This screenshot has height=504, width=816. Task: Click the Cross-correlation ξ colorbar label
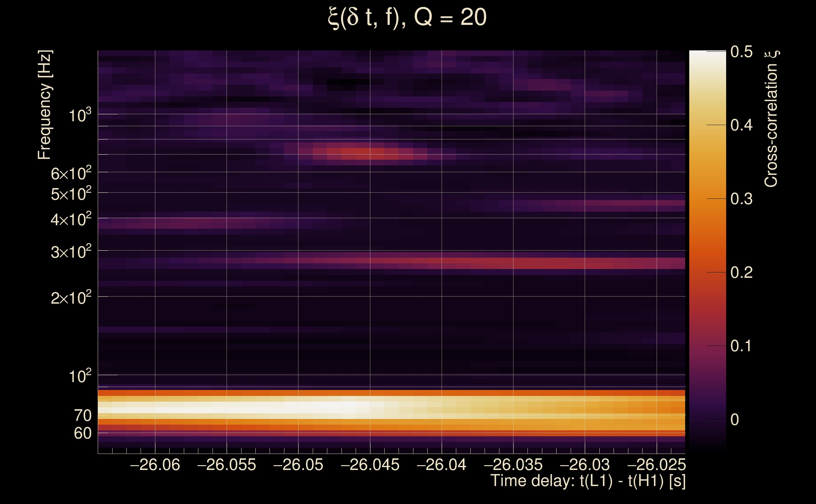pos(771,118)
